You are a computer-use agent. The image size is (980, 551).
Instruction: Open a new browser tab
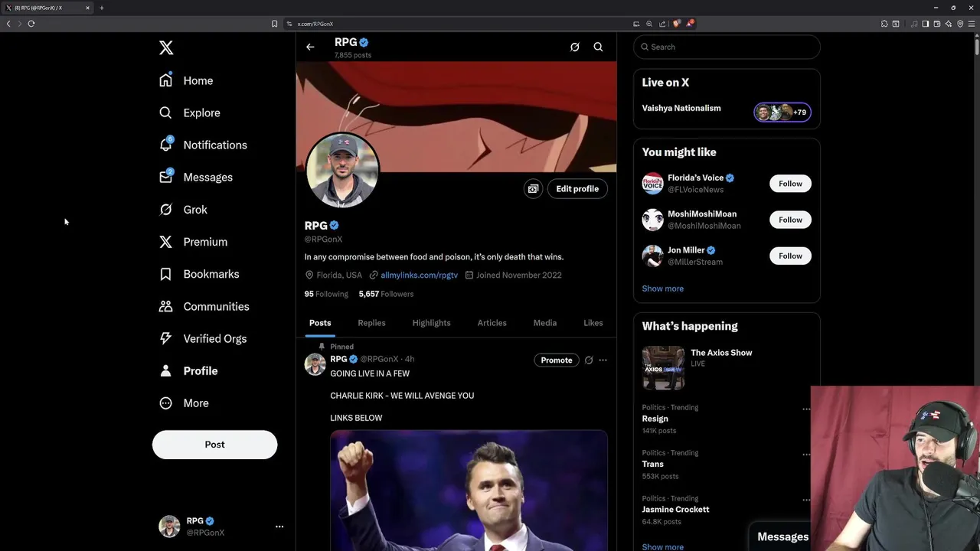(x=101, y=8)
